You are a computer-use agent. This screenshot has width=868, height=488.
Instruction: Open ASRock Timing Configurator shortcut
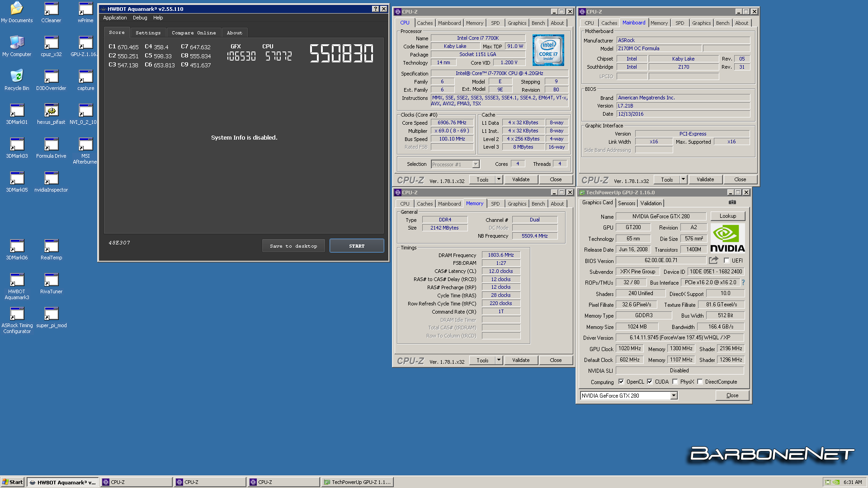pyautogui.click(x=17, y=320)
